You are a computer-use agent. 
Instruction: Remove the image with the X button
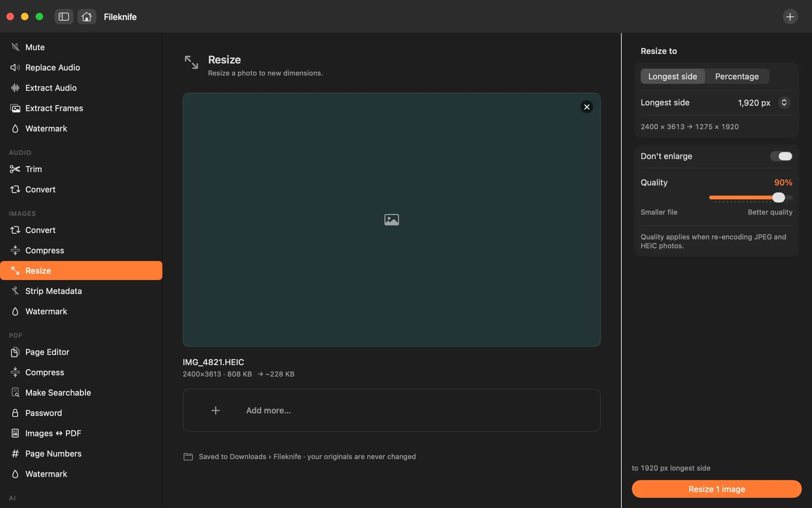point(586,107)
